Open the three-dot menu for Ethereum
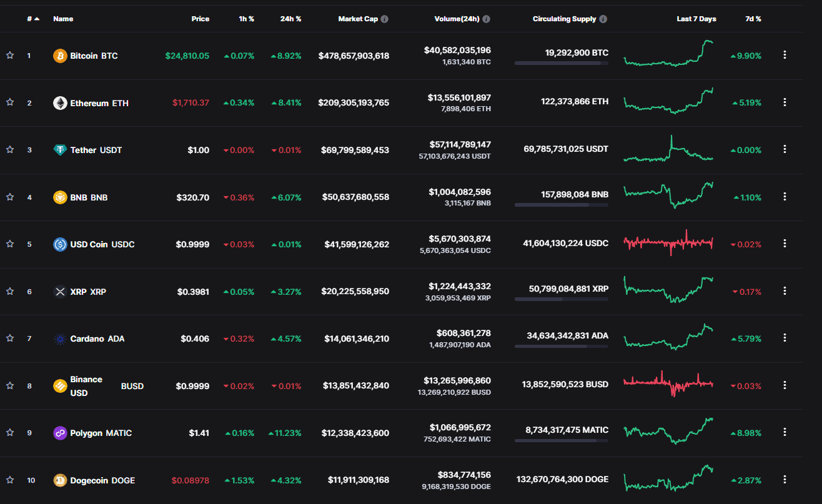The height and width of the screenshot is (504, 822). click(785, 102)
